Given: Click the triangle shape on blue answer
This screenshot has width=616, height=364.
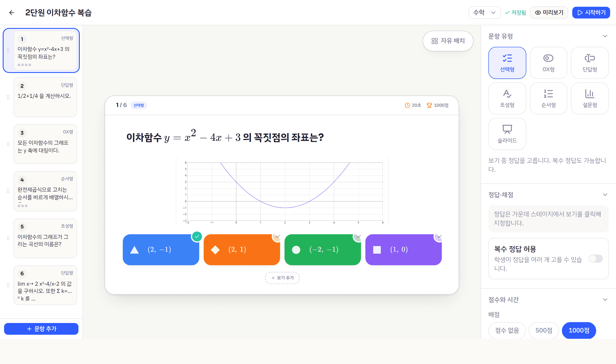Looking at the screenshot, I should (x=134, y=250).
